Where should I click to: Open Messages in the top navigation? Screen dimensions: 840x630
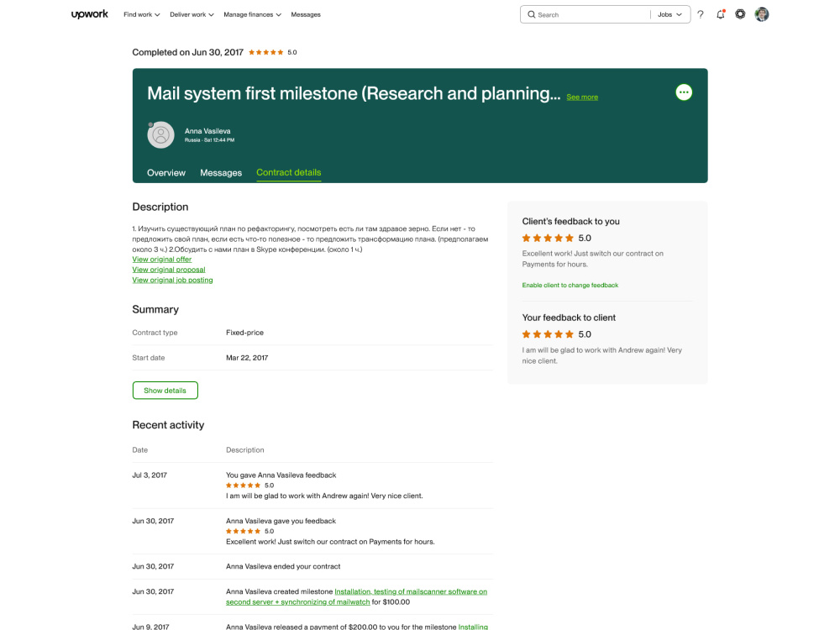tap(306, 14)
